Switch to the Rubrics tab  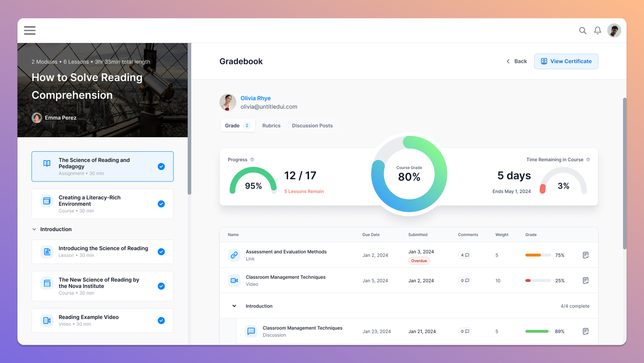[271, 126]
